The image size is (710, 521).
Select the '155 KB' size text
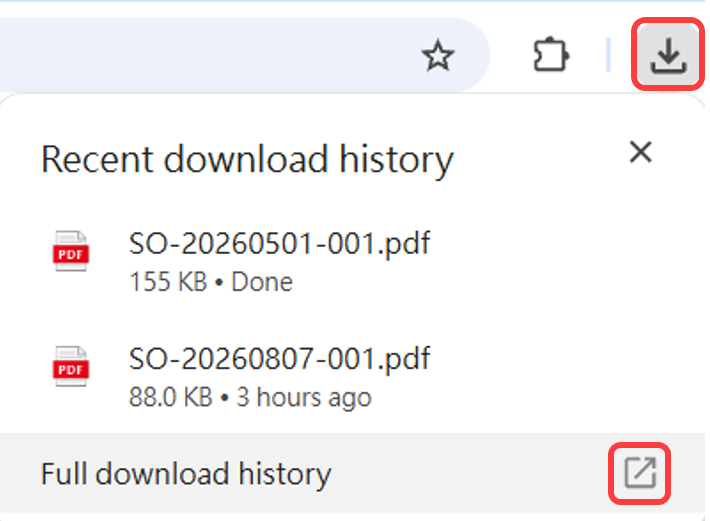168,282
